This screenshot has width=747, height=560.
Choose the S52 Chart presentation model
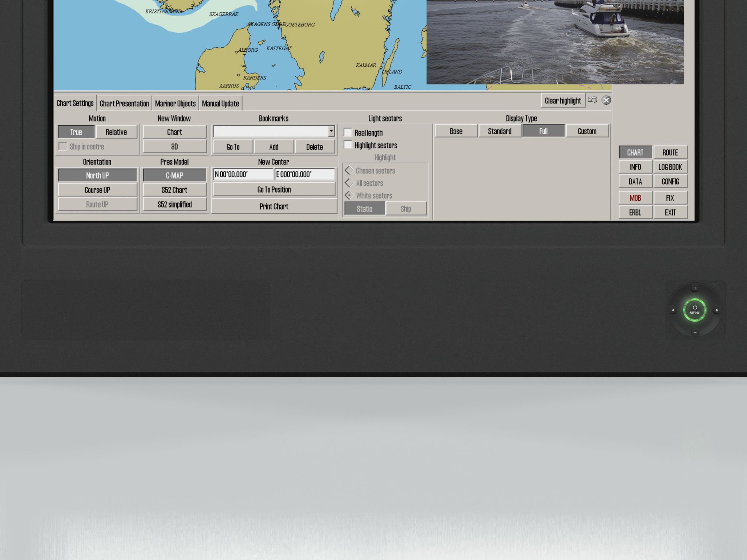pos(174,190)
